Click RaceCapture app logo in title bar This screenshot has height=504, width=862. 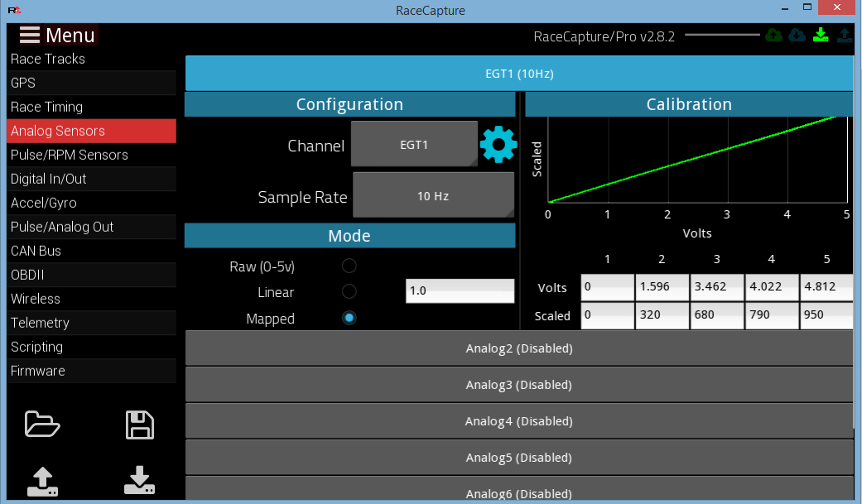pos(14,10)
